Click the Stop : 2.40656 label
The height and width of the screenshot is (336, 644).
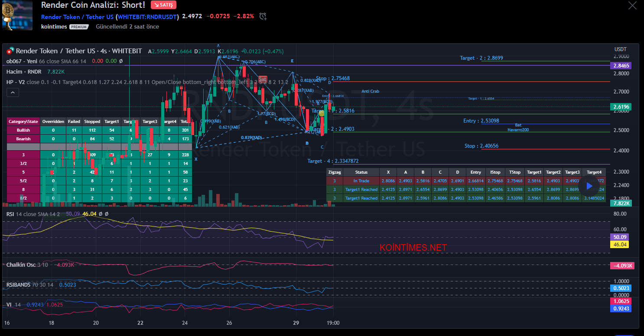pyautogui.click(x=481, y=146)
